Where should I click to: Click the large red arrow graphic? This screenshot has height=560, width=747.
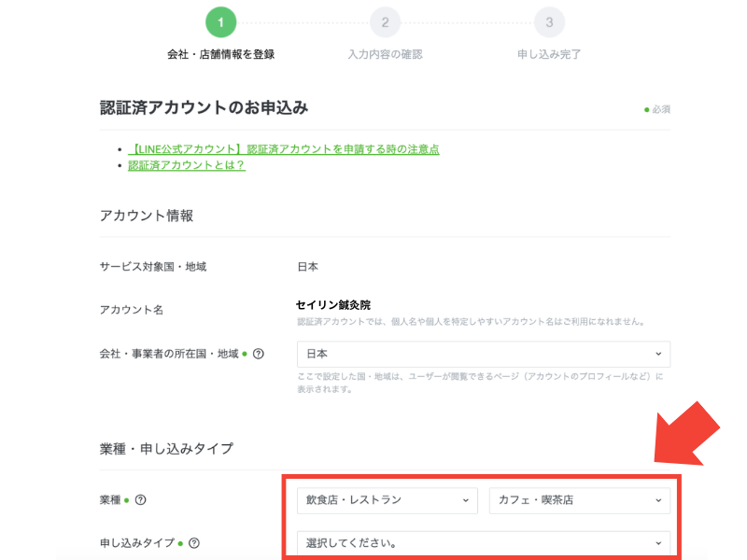click(x=687, y=432)
